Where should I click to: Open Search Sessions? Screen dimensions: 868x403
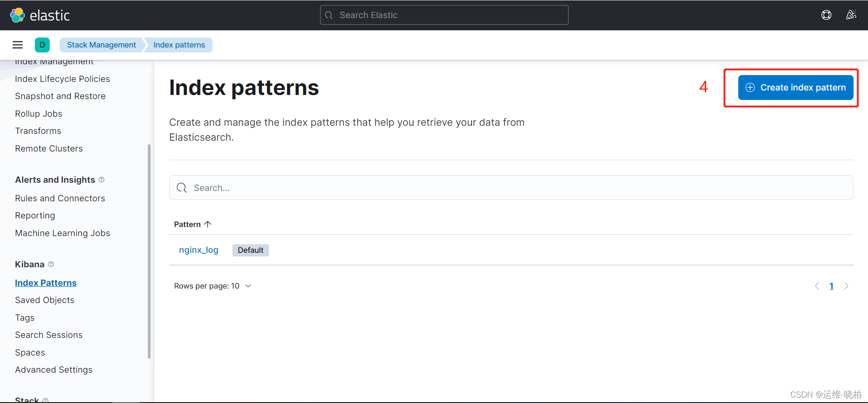coord(49,335)
